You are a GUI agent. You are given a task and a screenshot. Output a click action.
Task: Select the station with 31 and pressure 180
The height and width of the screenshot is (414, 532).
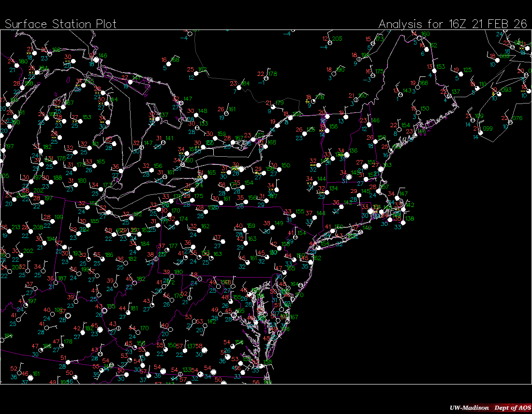(74, 185)
